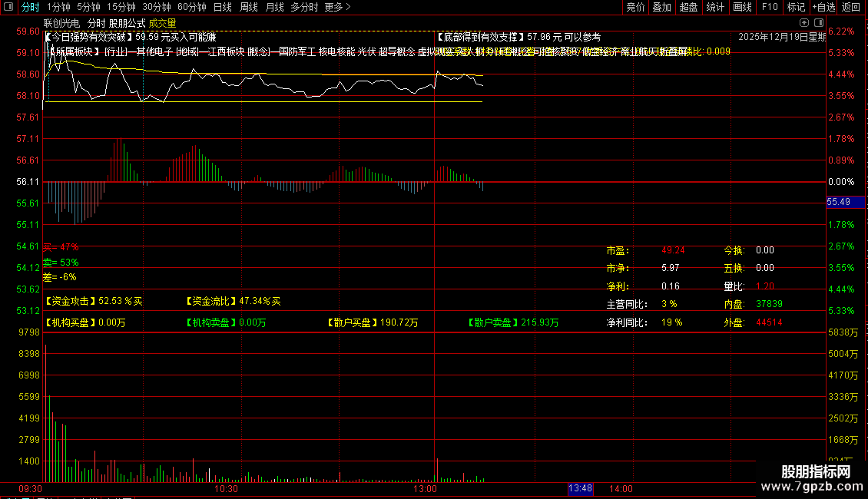The width and height of the screenshot is (868, 499).
Task: Click the 13:48 time cursor marker
Action: point(580,488)
